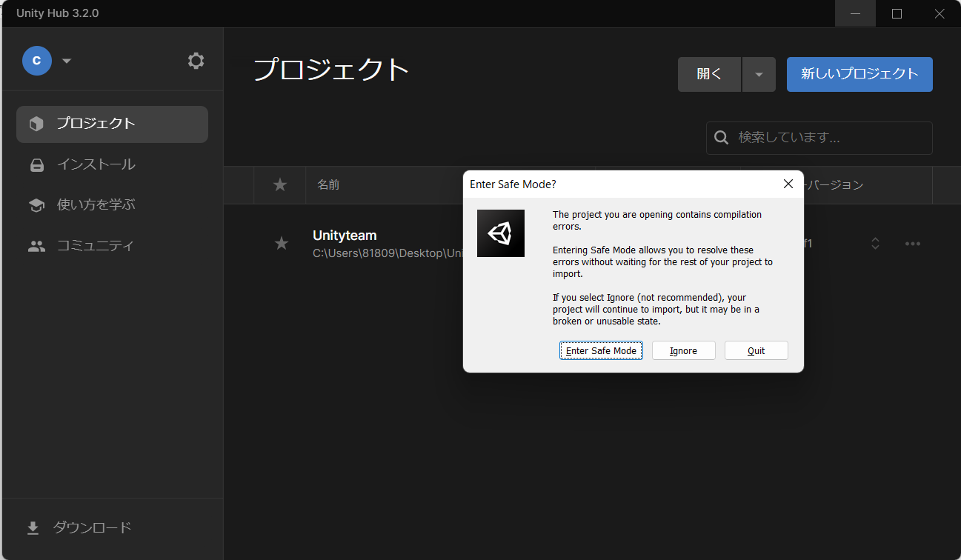
Task: Click 新しいプロジェクト button
Action: click(859, 74)
